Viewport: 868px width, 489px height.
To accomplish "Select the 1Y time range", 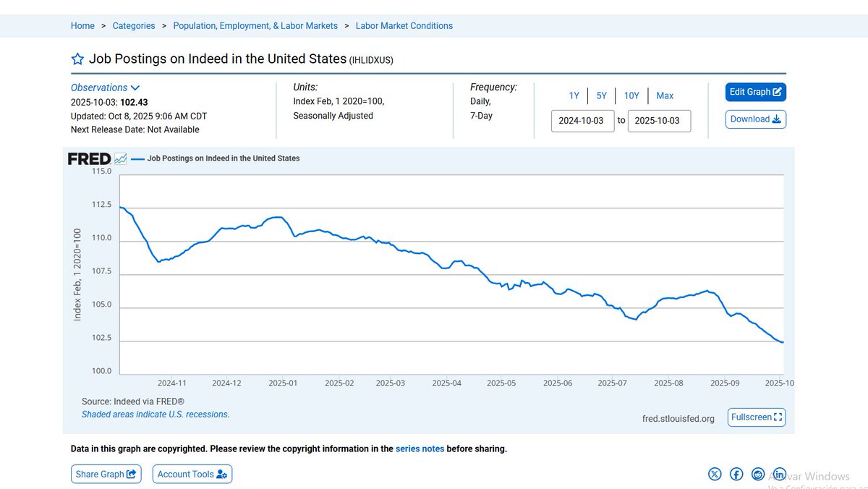I will tap(574, 95).
